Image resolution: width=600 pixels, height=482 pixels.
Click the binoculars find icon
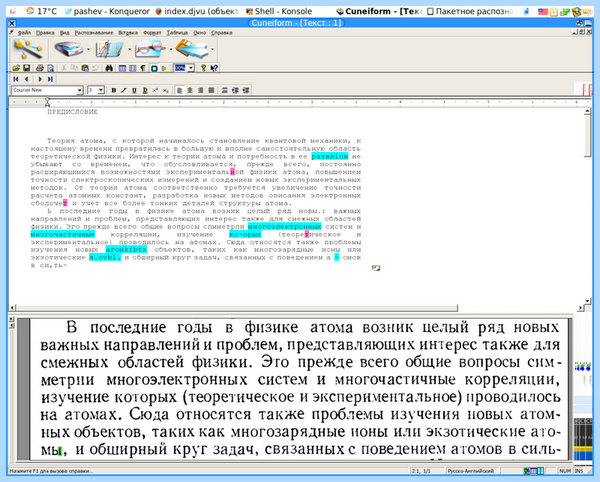click(109, 68)
